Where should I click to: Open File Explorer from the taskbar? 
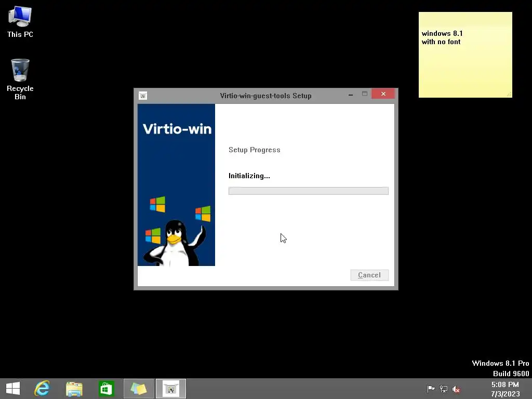coord(74,389)
